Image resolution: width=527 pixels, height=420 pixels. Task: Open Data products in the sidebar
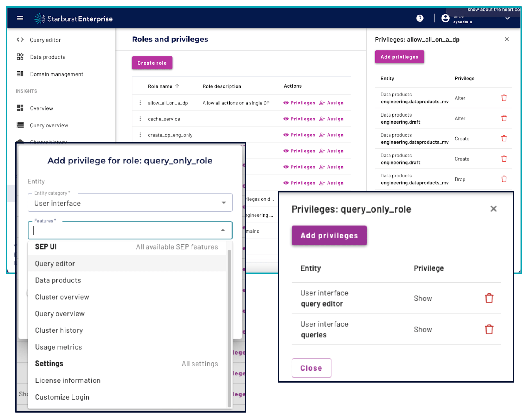click(x=48, y=57)
